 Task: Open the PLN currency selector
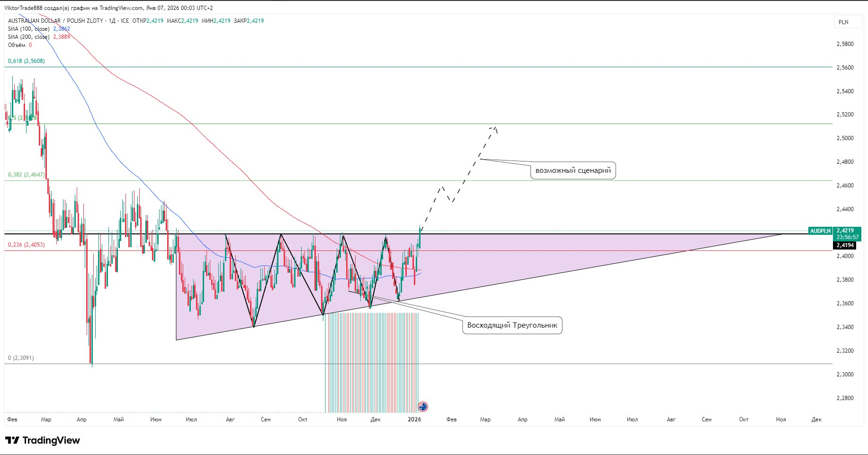coord(843,22)
